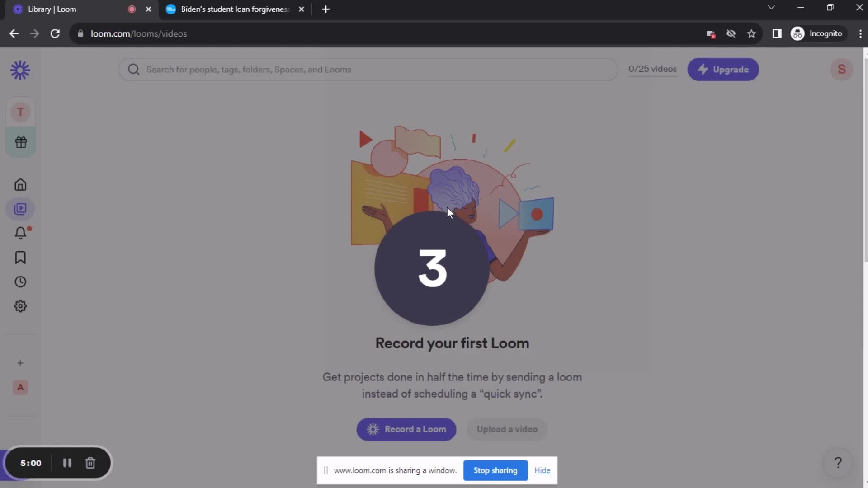Image resolution: width=868 pixels, height=488 pixels.
Task: Click the 0/25 videos counter
Action: click(x=652, y=69)
